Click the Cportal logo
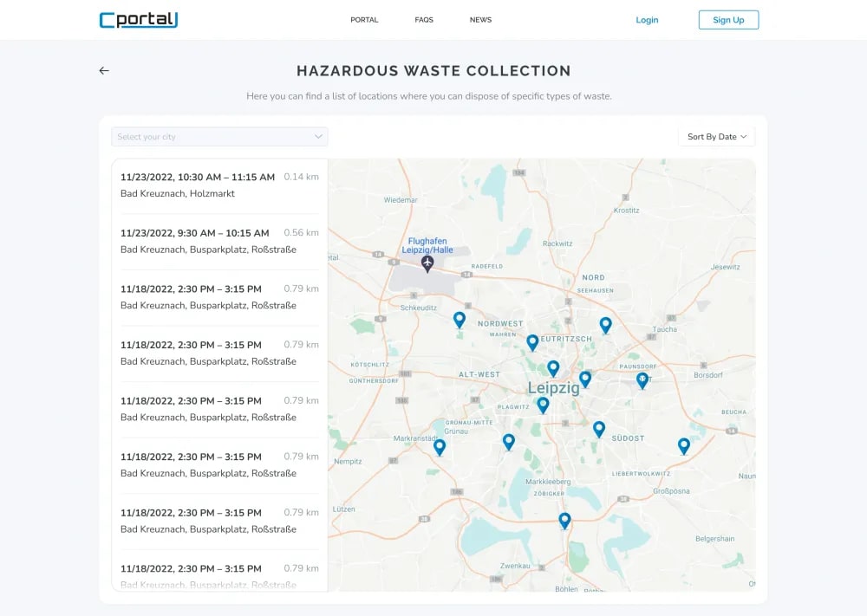This screenshot has width=867, height=616. click(x=138, y=19)
